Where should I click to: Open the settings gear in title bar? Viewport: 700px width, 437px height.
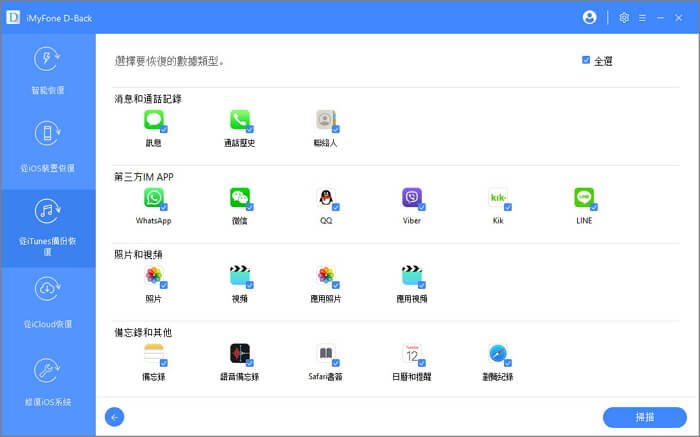pyautogui.click(x=624, y=17)
